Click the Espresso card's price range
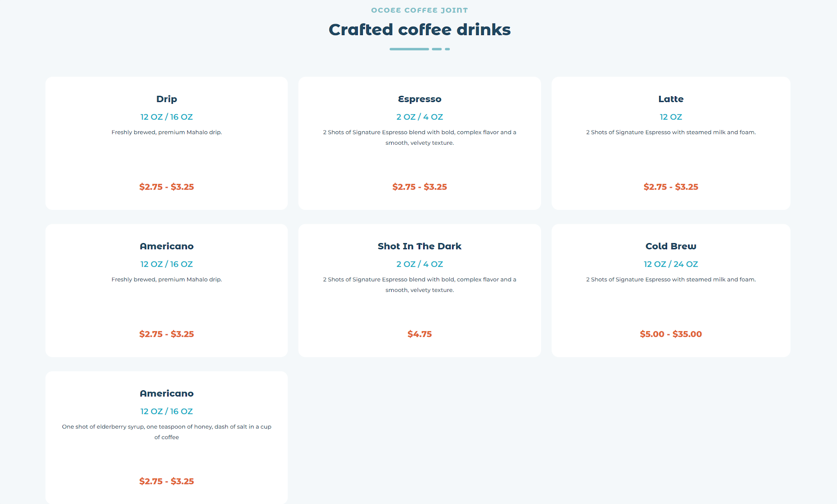 pos(419,187)
